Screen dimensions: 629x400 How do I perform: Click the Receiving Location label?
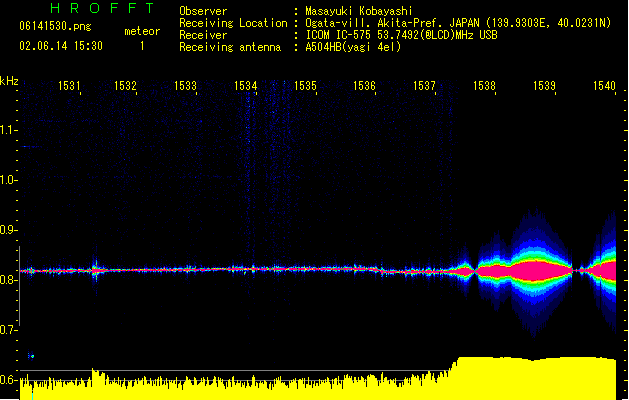pos(233,23)
